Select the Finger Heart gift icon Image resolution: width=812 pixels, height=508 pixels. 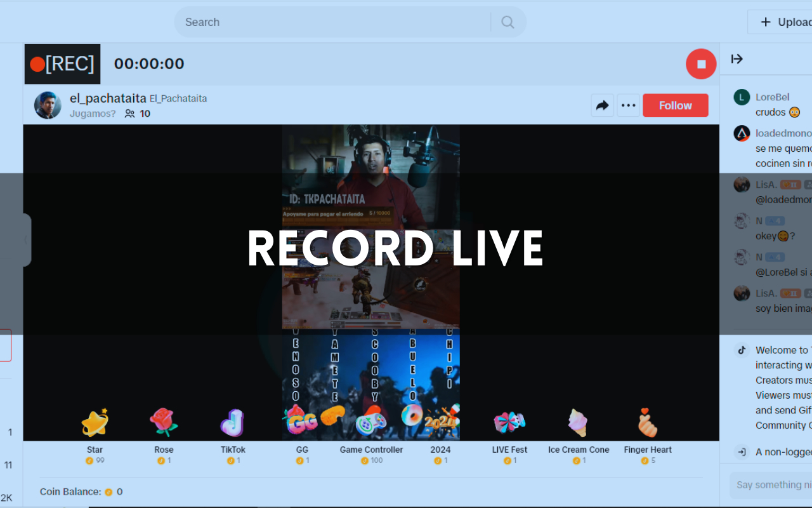click(x=648, y=422)
